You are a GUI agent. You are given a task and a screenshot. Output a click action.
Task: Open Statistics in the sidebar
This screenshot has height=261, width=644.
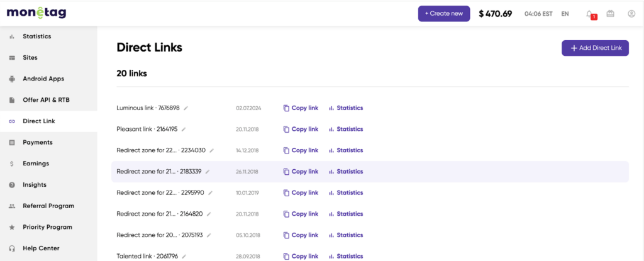(x=36, y=36)
